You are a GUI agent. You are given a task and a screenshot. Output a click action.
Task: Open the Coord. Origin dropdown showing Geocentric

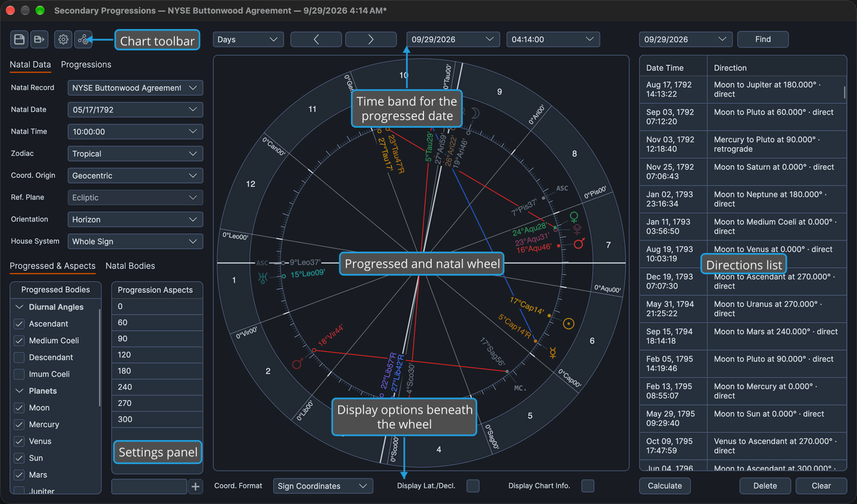click(136, 176)
